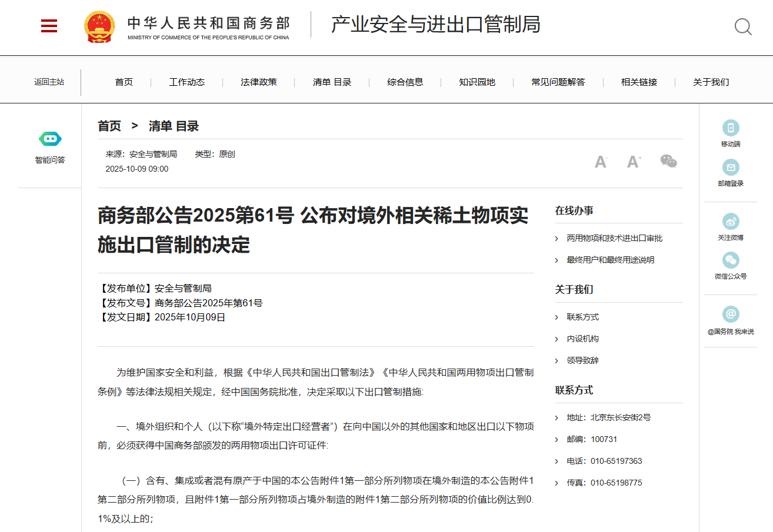Open the red hamburger menu icon

[x=49, y=26]
